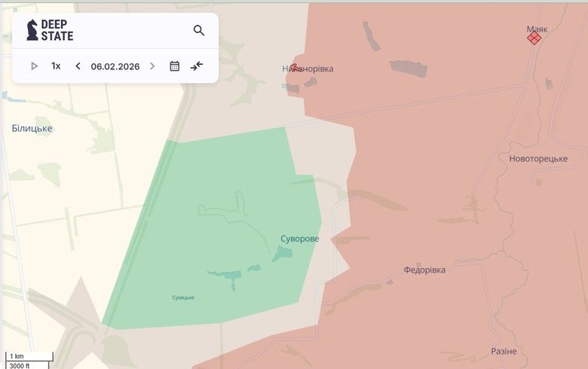
Task: Click the Разіне settlement label
Action: click(504, 352)
